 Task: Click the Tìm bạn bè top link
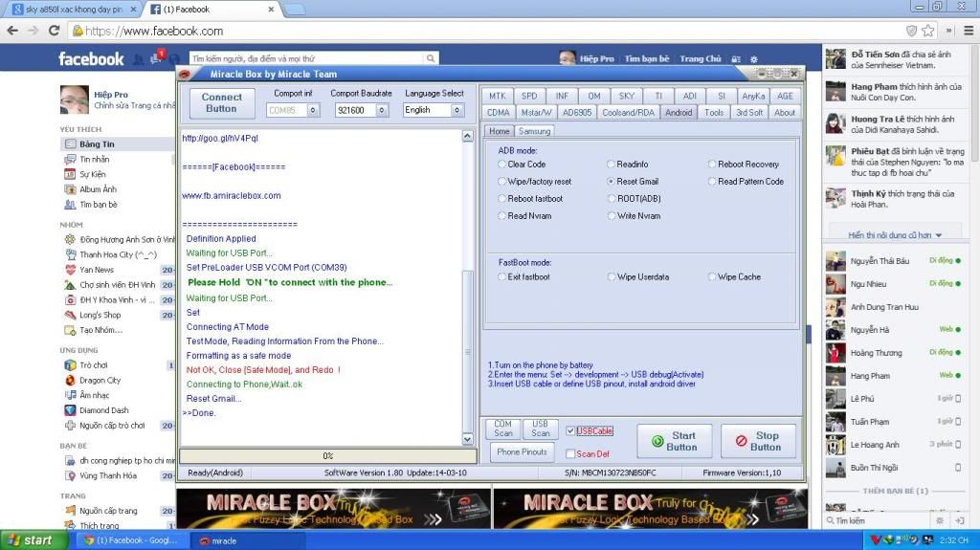click(x=647, y=58)
